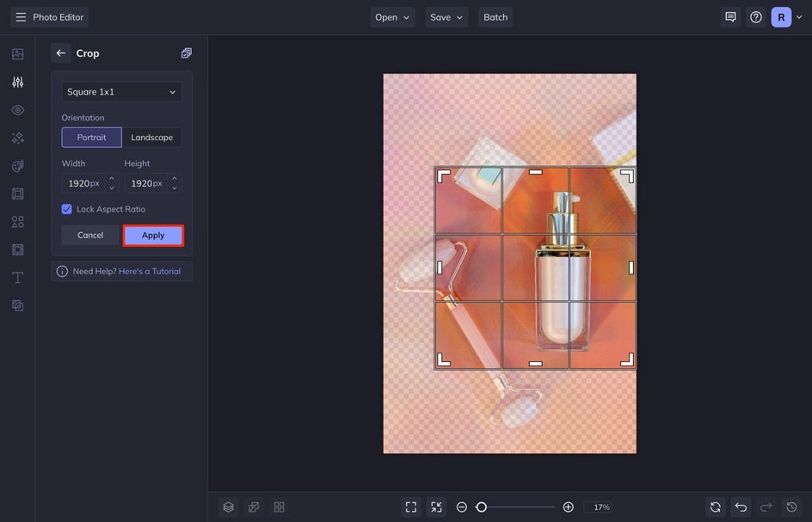This screenshot has height=522, width=812.
Task: Open the history clock icon
Action: [x=791, y=507]
